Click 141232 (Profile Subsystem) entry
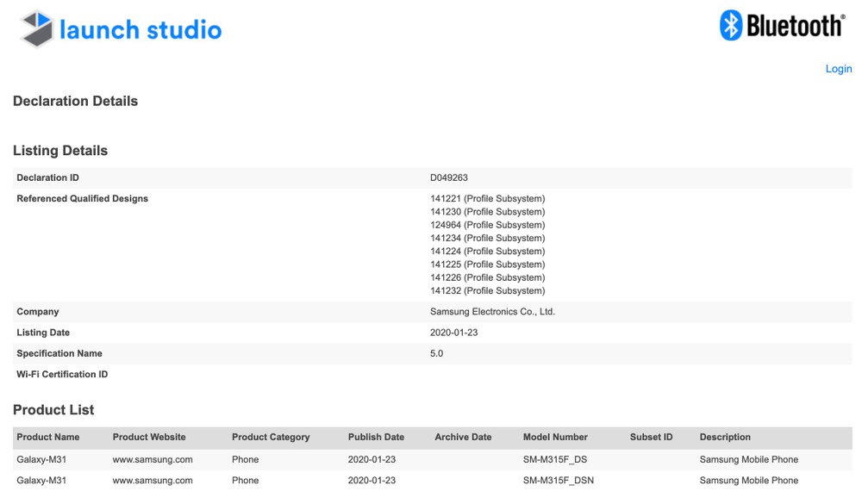 [487, 290]
